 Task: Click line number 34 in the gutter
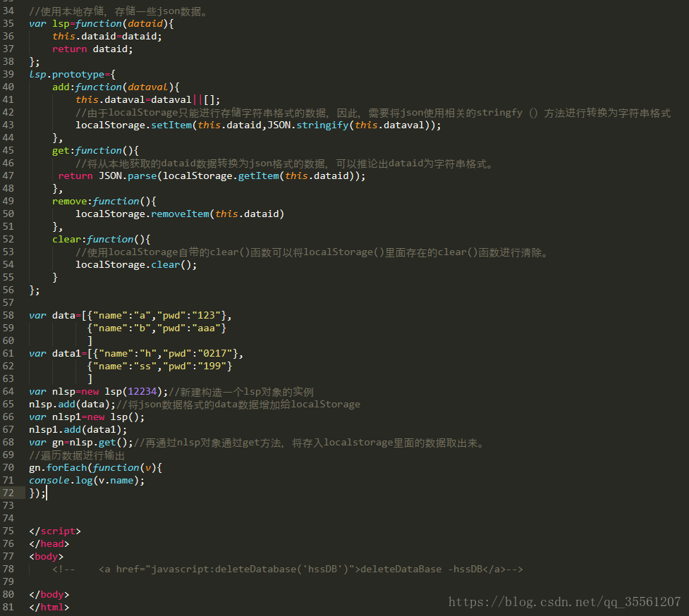(8, 11)
